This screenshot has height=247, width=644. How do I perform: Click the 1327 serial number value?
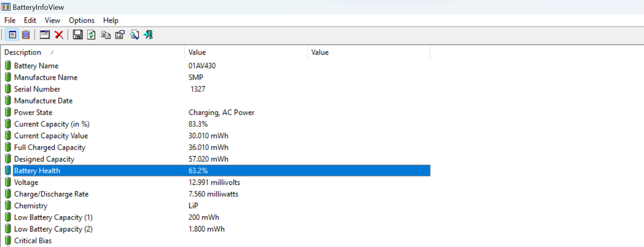[198, 89]
